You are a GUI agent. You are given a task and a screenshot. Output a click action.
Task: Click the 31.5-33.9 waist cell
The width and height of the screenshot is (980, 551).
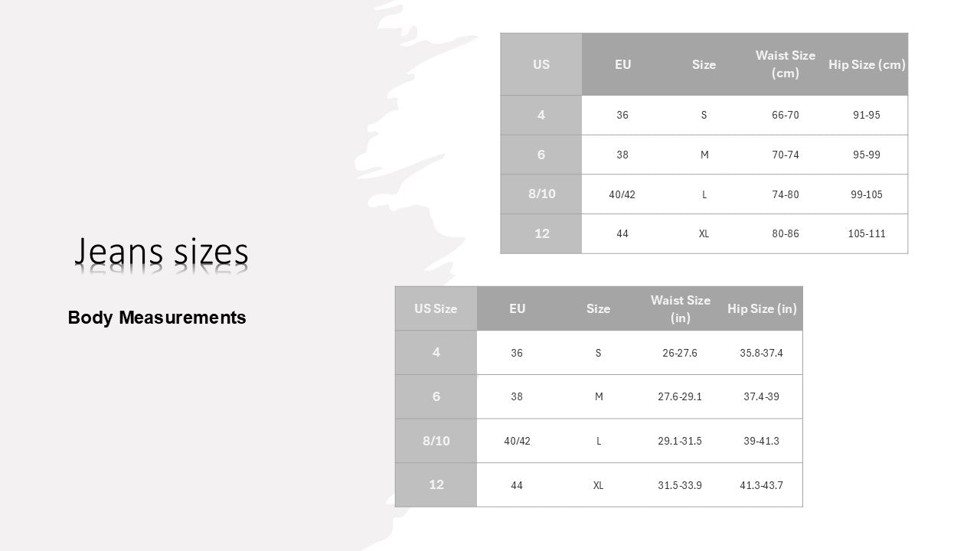pyautogui.click(x=680, y=485)
